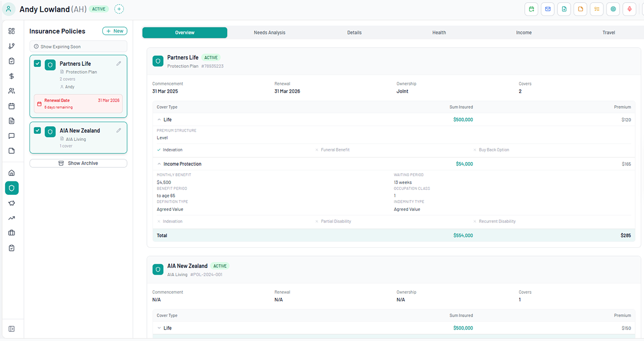Click the pencil edit icon for Partners Life

(x=119, y=64)
